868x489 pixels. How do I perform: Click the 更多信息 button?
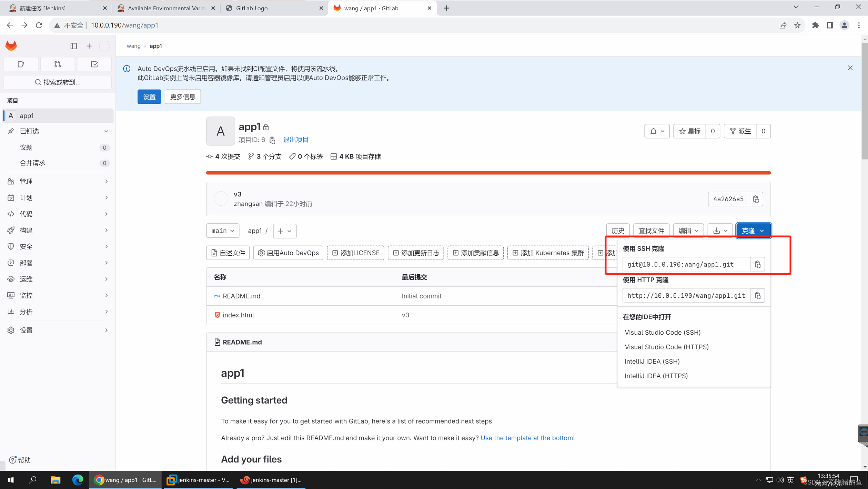[183, 97]
